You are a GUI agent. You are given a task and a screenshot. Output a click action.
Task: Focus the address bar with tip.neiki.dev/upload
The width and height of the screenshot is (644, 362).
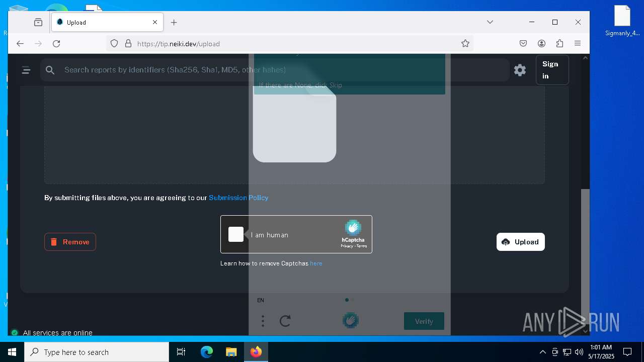(x=289, y=44)
